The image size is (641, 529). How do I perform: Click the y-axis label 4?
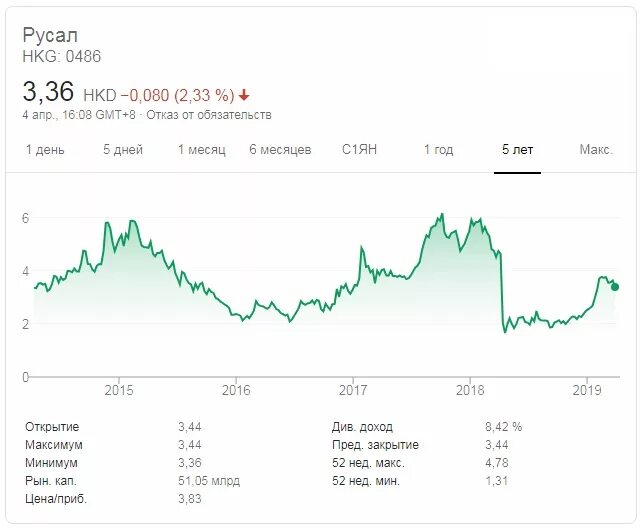tap(26, 271)
